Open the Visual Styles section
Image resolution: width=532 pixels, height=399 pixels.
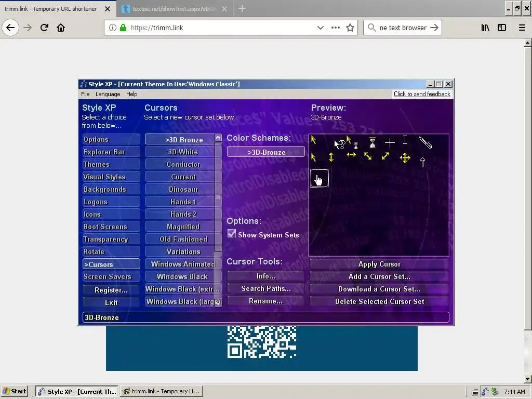click(x=111, y=177)
